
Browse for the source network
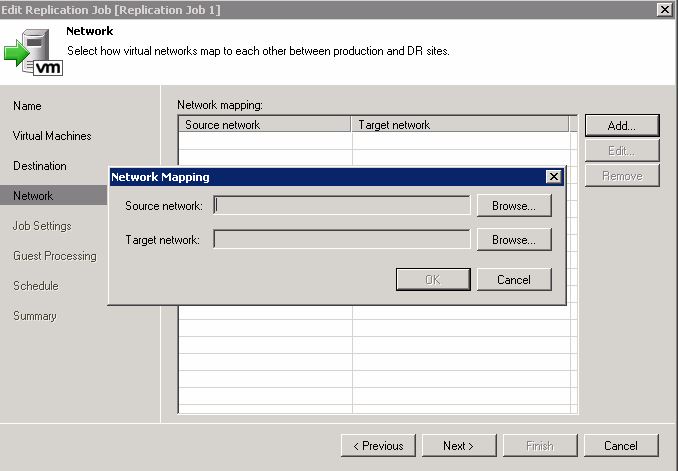coord(514,206)
